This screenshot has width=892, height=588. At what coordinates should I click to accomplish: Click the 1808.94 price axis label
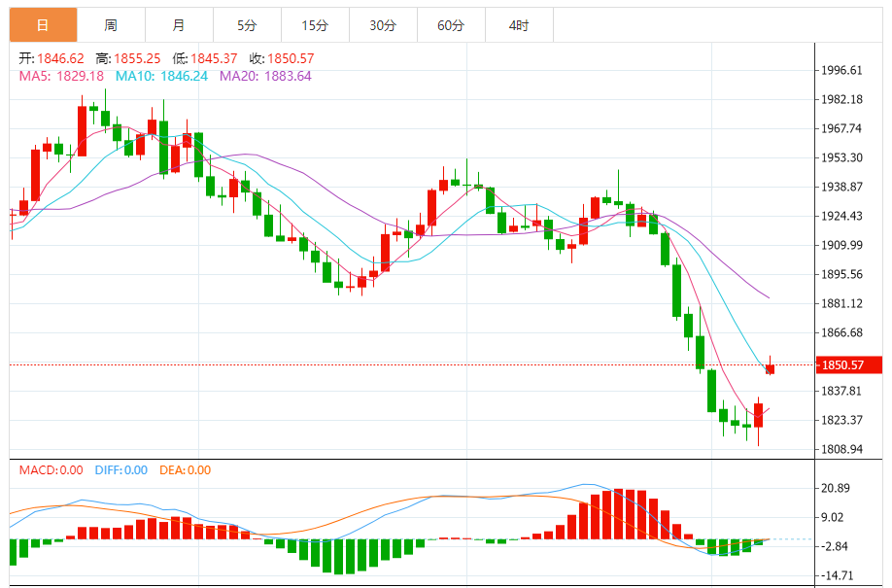click(x=841, y=449)
